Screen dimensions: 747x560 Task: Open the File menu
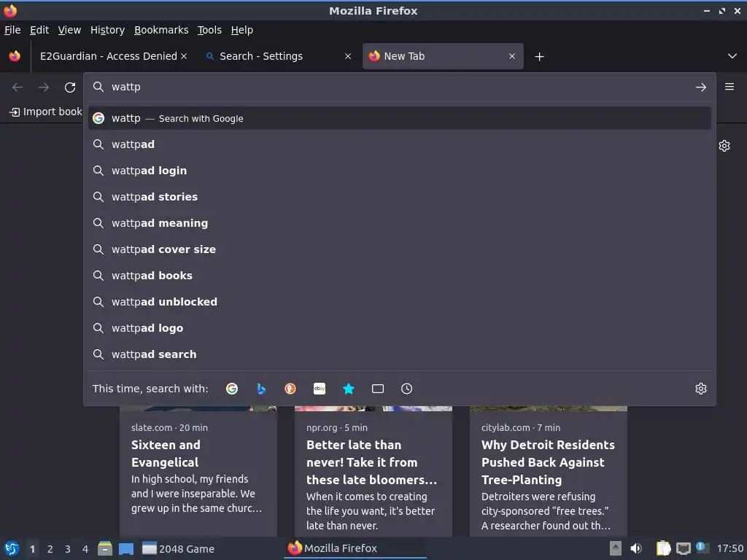pos(12,30)
